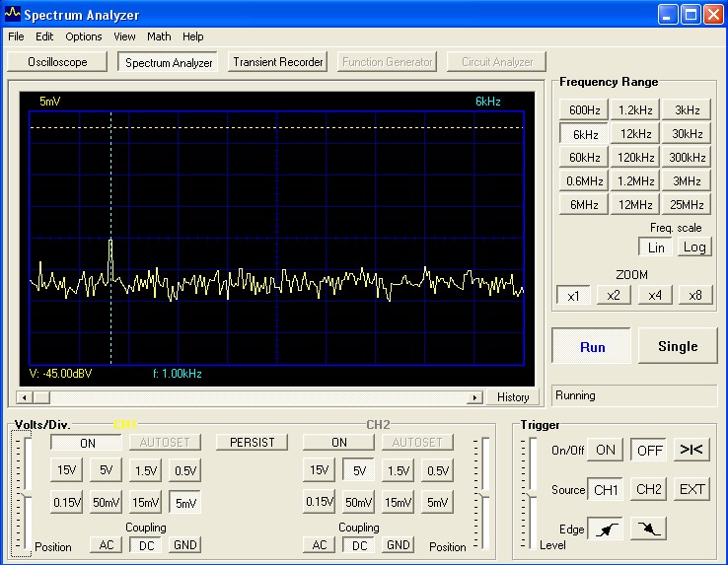This screenshot has width=728, height=565.
Task: Open the Math menu
Action: coord(159,36)
